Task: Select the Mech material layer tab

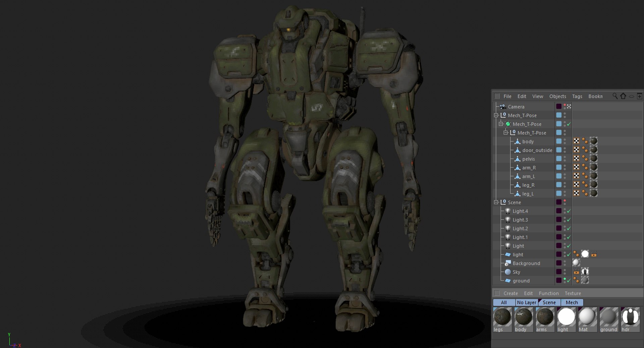Action: pos(572,302)
